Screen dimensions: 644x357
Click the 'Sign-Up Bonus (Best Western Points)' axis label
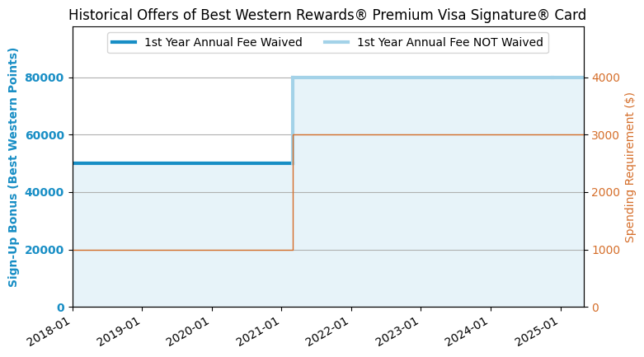13,167
